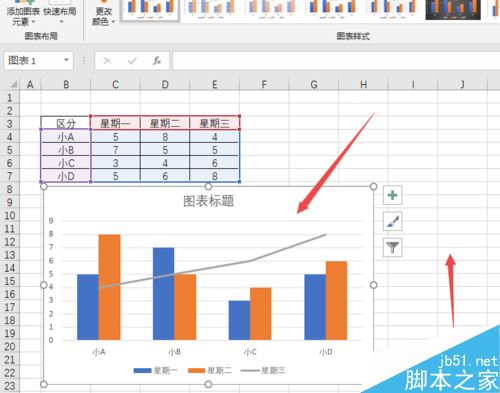Screen dimensions: 500x393
Task: Select column G header
Action: (314, 85)
